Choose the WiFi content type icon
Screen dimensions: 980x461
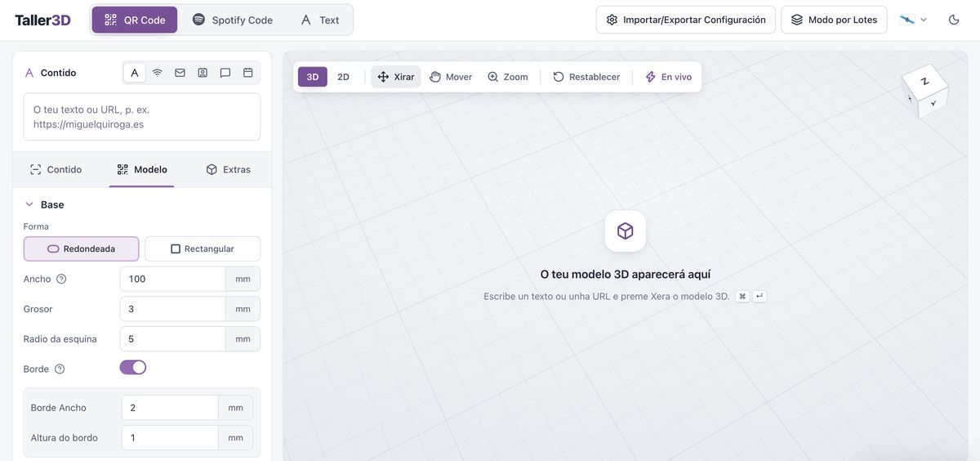point(158,73)
